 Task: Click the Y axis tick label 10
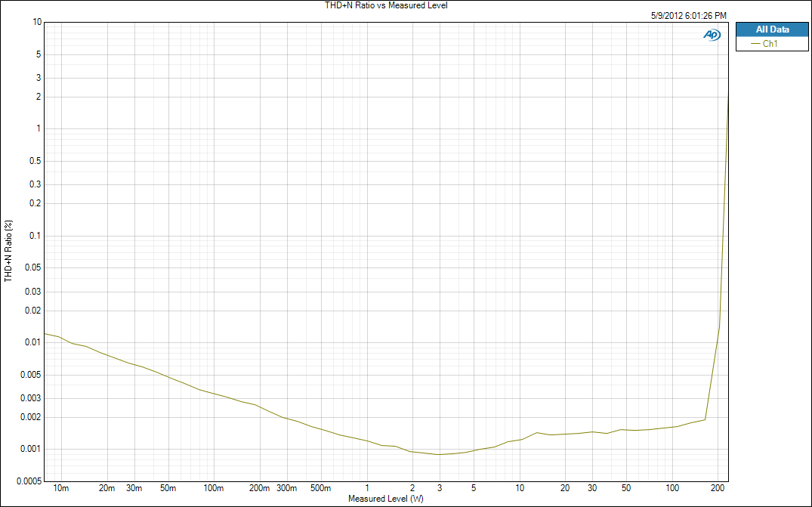(37, 22)
